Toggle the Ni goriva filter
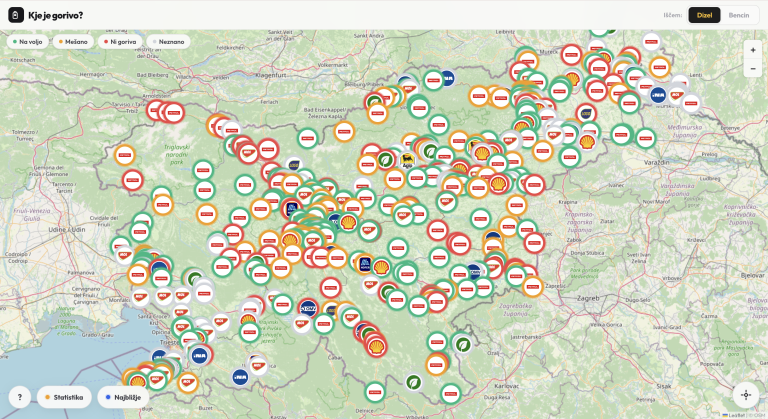 click(121, 42)
